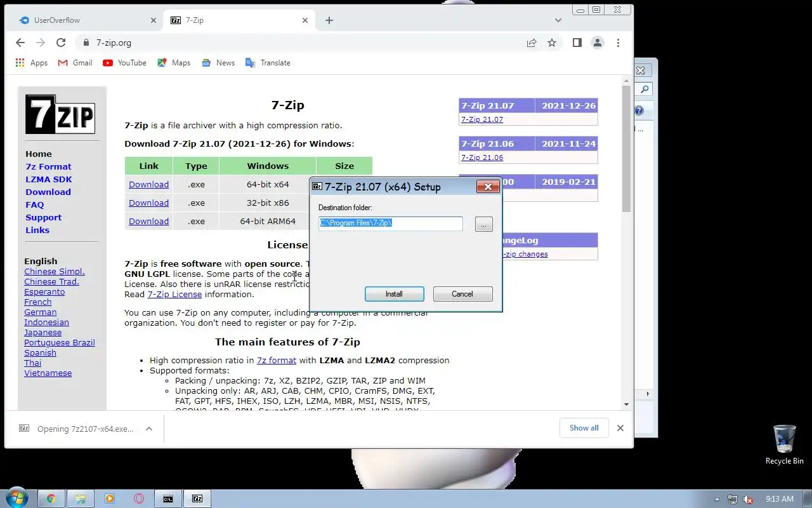This screenshot has height=508, width=812.
Task: Open the Windows Start button
Action: pyautogui.click(x=16, y=498)
